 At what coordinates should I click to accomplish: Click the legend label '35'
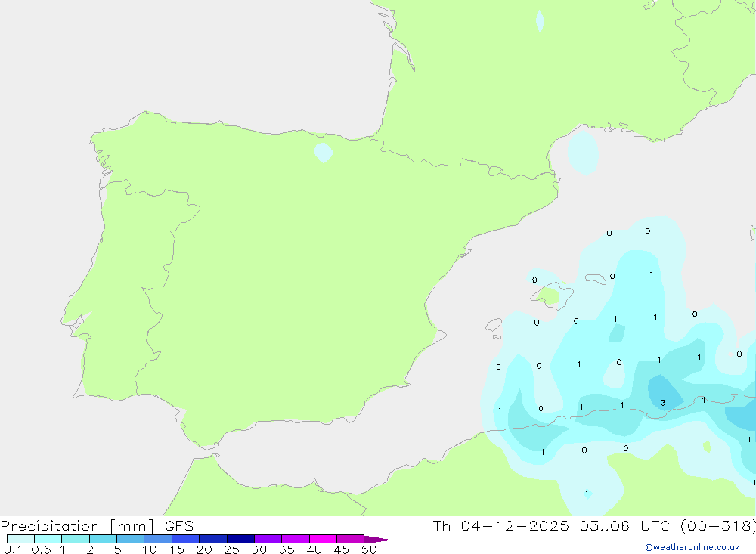click(287, 549)
